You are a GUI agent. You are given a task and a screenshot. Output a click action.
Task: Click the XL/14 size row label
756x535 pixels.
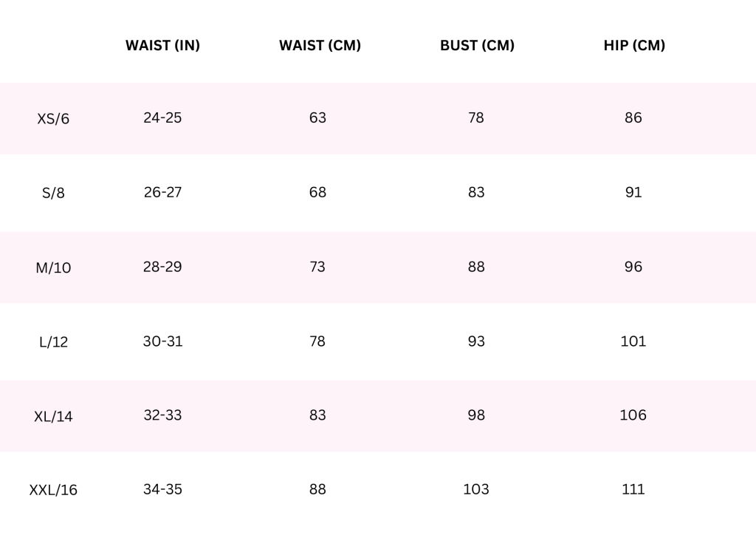coord(53,417)
